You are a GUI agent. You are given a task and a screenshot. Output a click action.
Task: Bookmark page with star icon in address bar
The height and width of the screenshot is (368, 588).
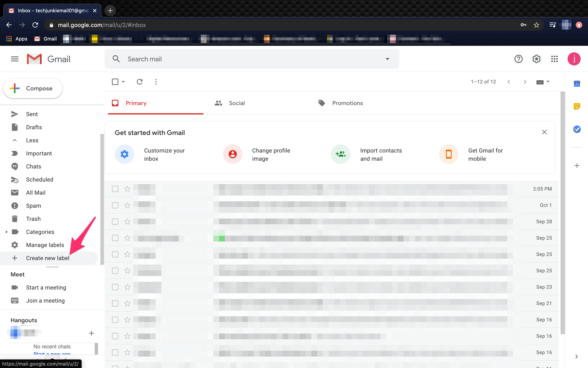click(536, 25)
